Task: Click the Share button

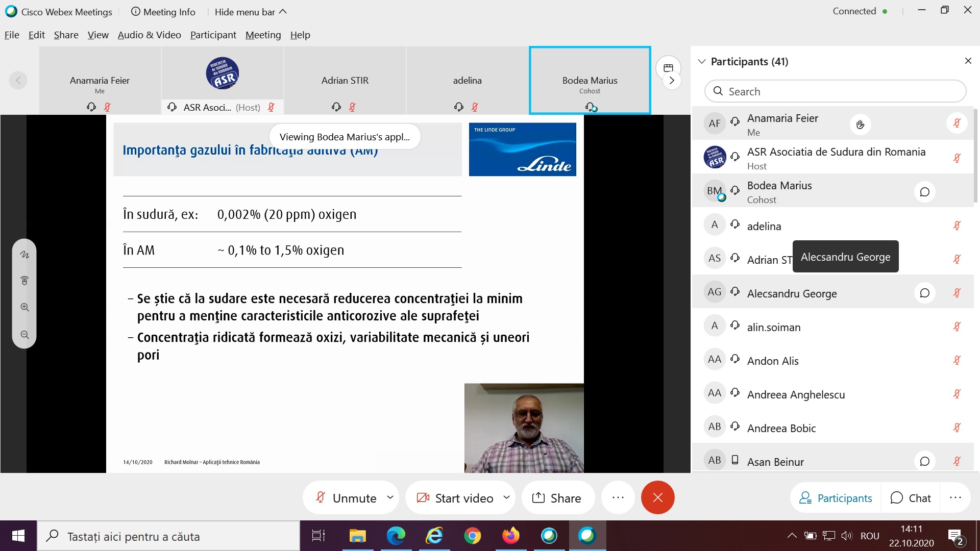Action: coord(557,498)
